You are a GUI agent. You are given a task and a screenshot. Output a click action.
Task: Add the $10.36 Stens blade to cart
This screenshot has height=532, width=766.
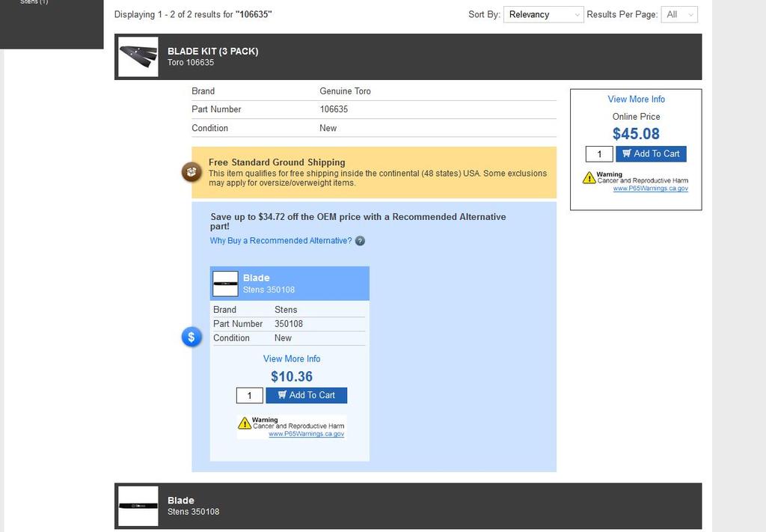click(x=306, y=395)
